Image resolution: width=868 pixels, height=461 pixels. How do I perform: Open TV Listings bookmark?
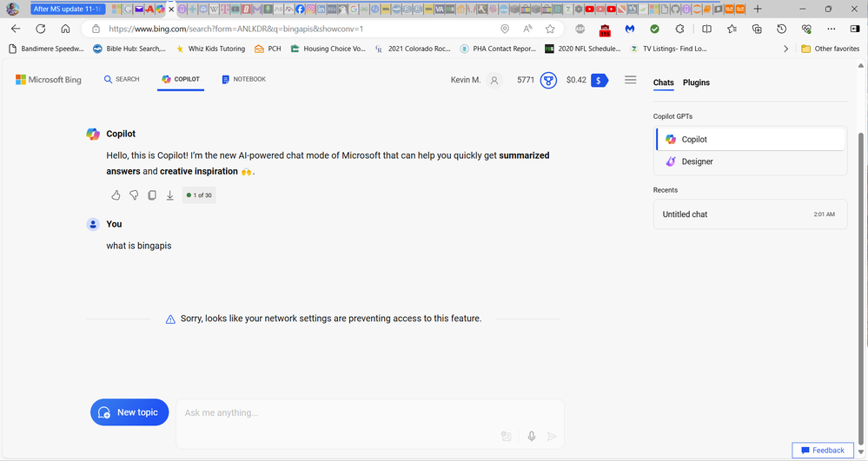669,49
